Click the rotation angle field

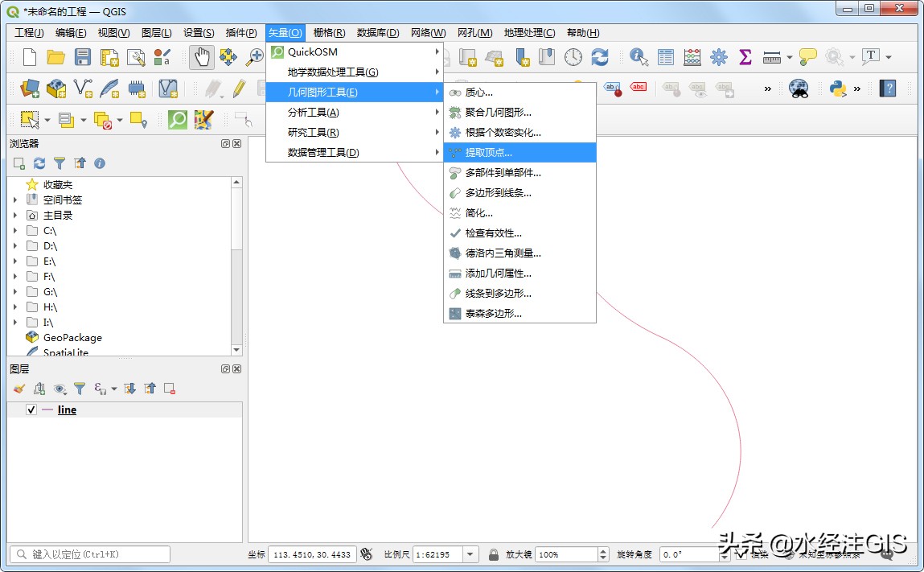689,554
